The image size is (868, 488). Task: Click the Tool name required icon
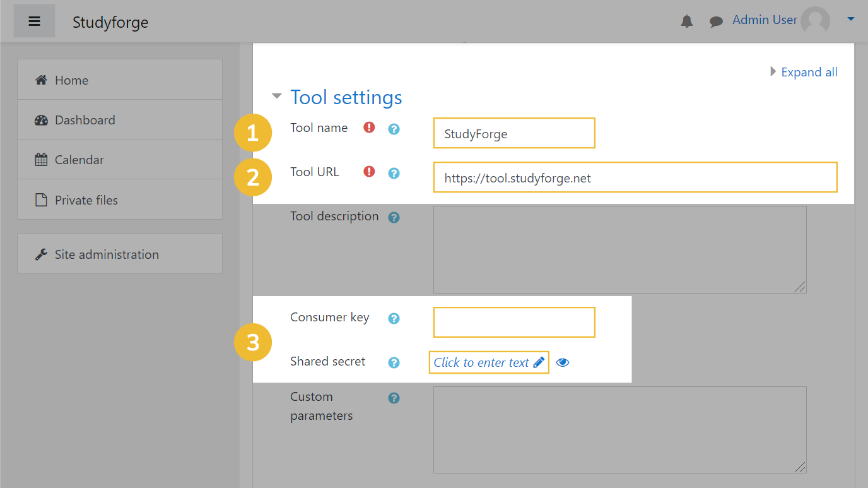point(370,128)
